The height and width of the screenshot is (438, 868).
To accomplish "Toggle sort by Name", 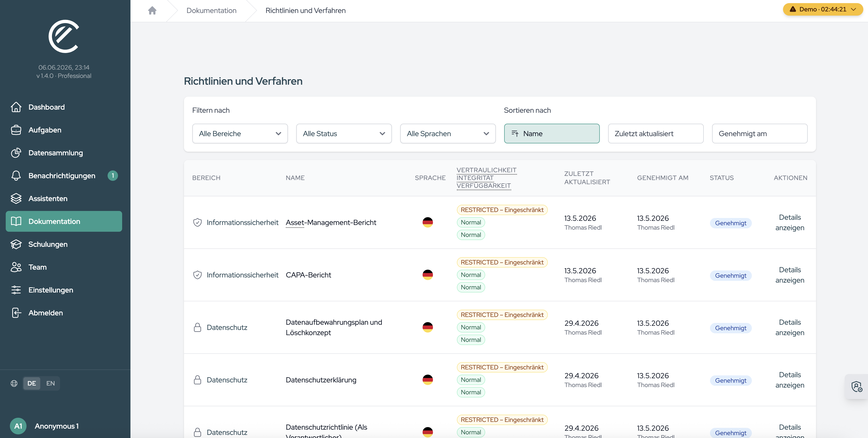I will (x=552, y=134).
